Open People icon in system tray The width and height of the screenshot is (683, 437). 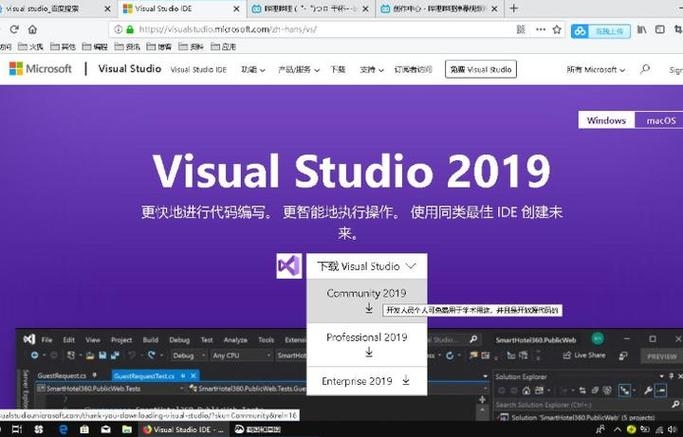(x=600, y=430)
